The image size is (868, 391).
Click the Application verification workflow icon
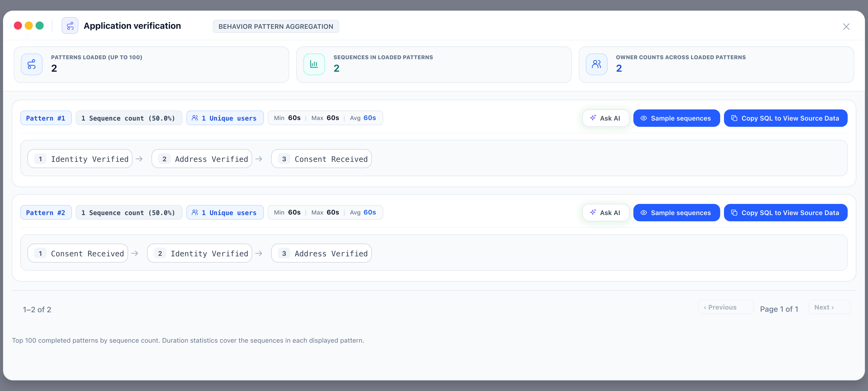(70, 26)
